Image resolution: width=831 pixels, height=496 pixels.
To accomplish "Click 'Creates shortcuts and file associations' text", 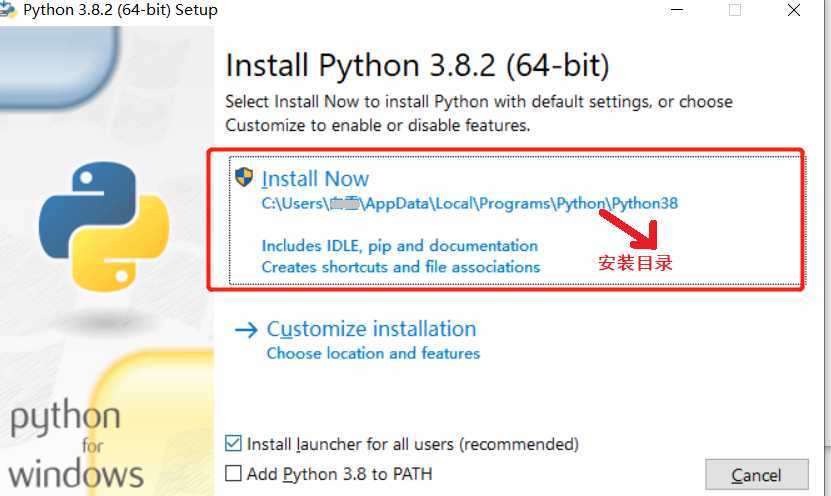I will (x=401, y=267).
